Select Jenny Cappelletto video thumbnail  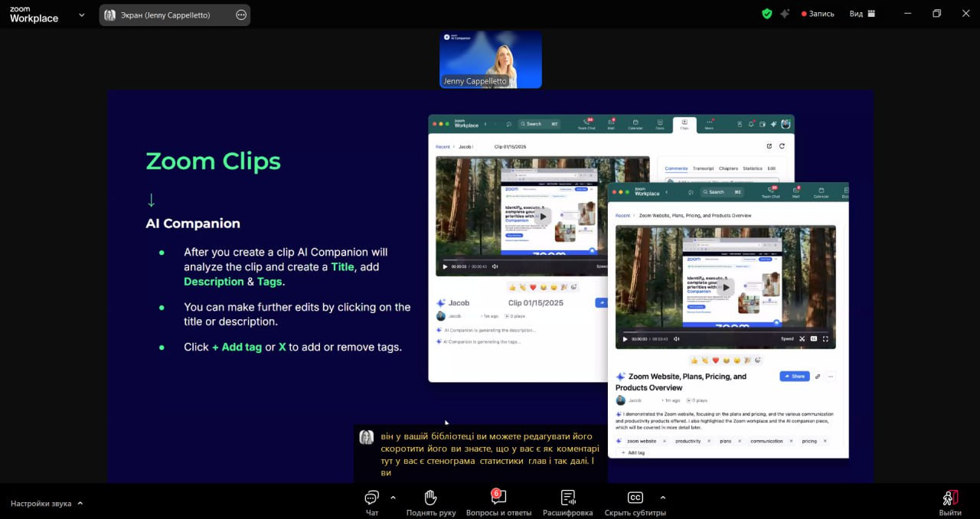point(491,59)
